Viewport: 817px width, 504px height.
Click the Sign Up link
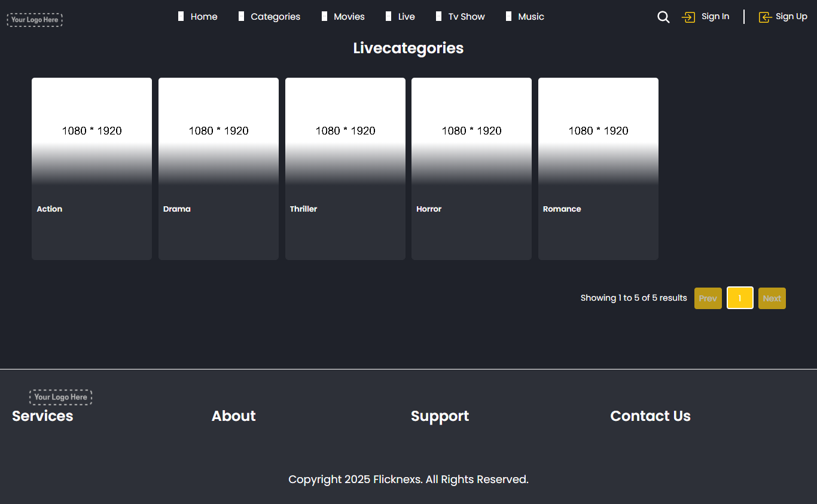[791, 17]
